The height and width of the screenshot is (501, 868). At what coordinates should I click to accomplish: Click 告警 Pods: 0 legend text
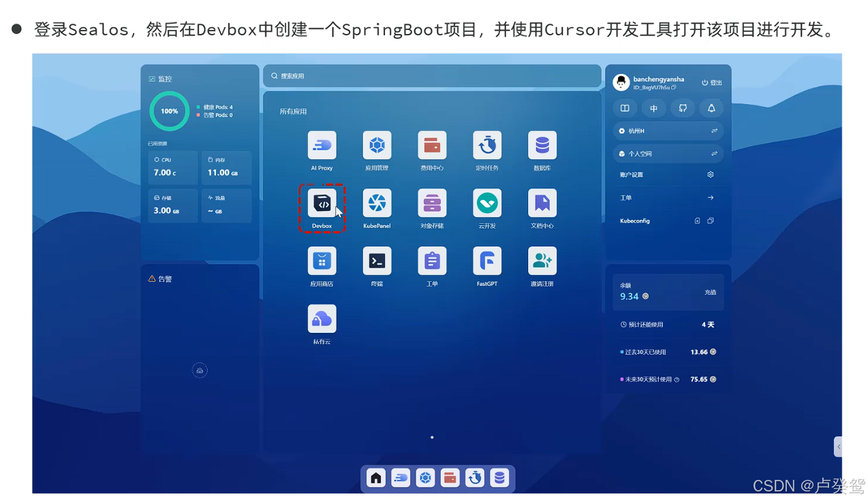click(218, 116)
